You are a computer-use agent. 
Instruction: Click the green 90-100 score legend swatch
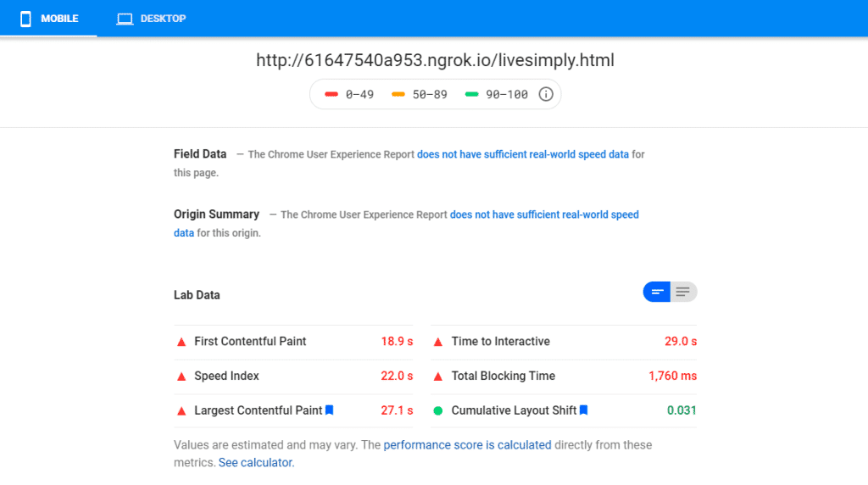click(x=472, y=94)
